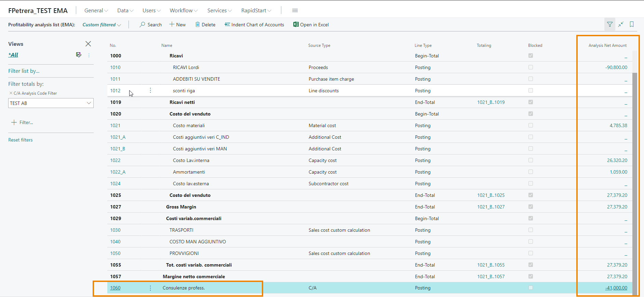Image resolution: width=644 pixels, height=297 pixels.
Task: Toggle Blocked checkbox for 1011 row
Action: pos(531,79)
